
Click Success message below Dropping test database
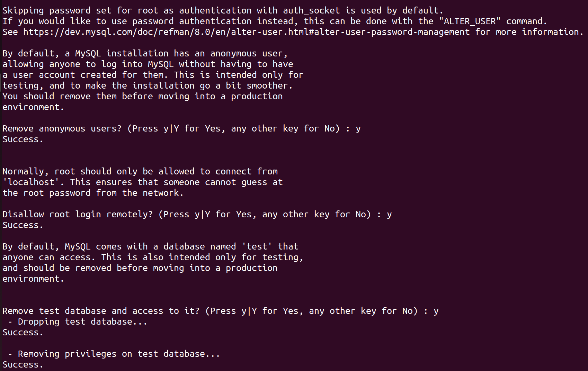coord(23,332)
